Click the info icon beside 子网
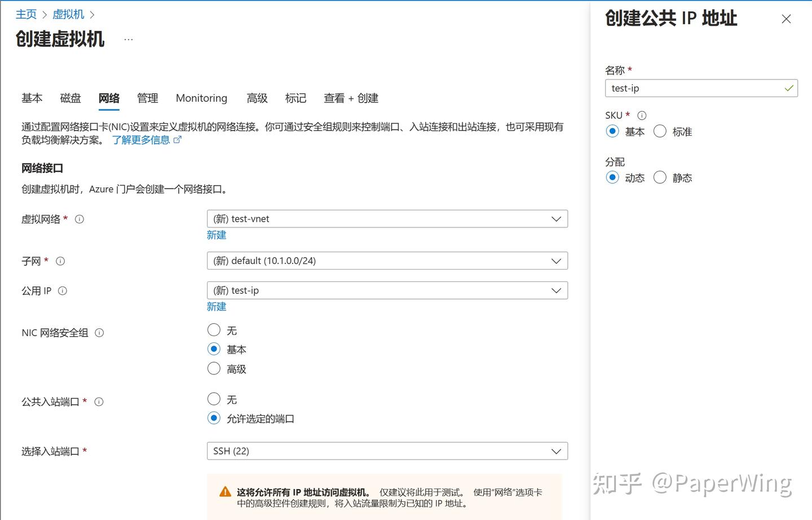 (x=60, y=261)
